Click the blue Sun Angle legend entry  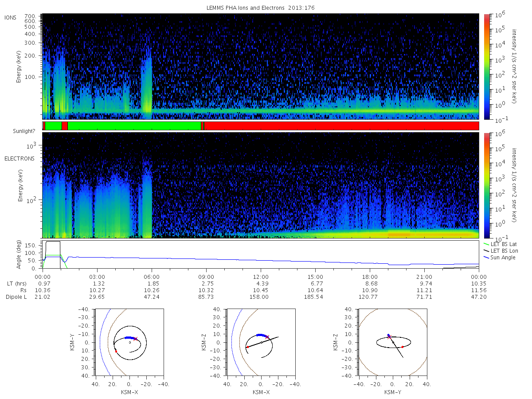(500, 258)
